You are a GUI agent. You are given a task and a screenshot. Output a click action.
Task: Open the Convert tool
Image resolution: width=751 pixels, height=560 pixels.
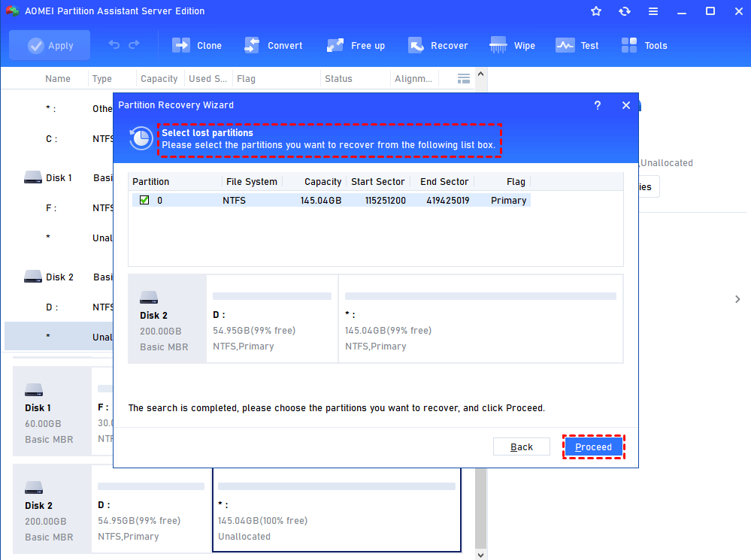point(273,46)
